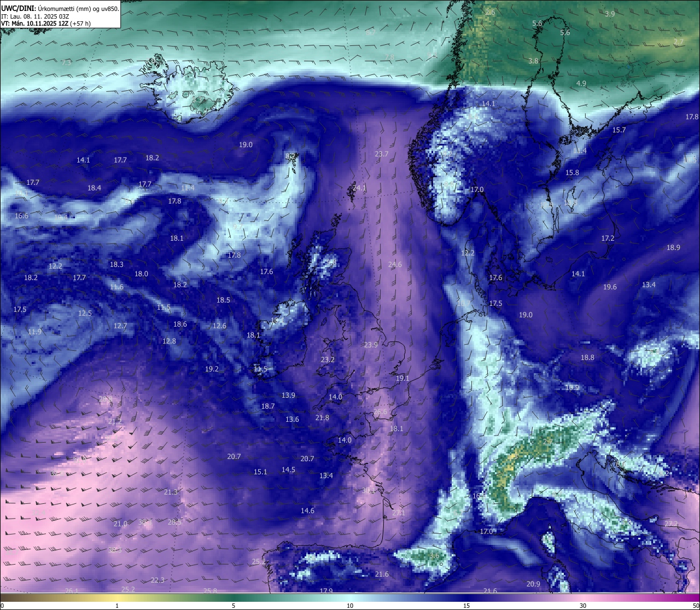Click the '30' tick on the color scale
Screen dimensions: 700x610
pos(583,606)
